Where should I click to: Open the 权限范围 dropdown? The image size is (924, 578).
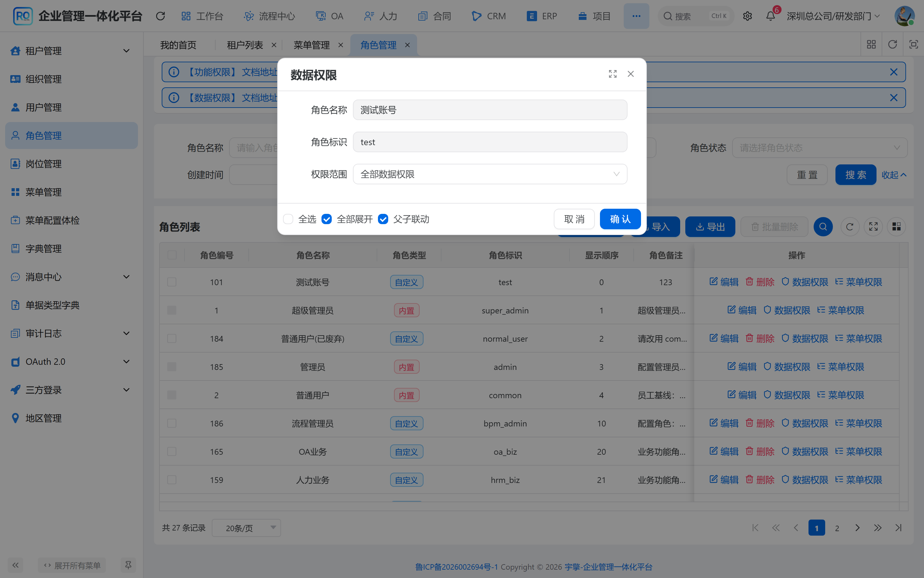490,174
